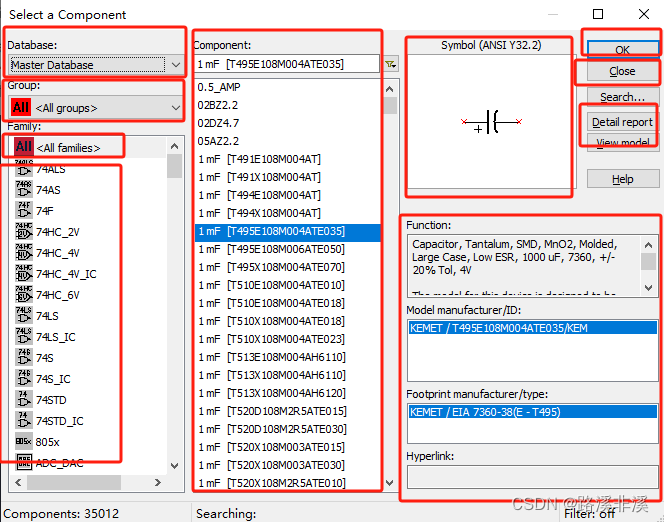664x522 pixels.
Task: Click the 74LS family gate icon
Action: pos(24,316)
